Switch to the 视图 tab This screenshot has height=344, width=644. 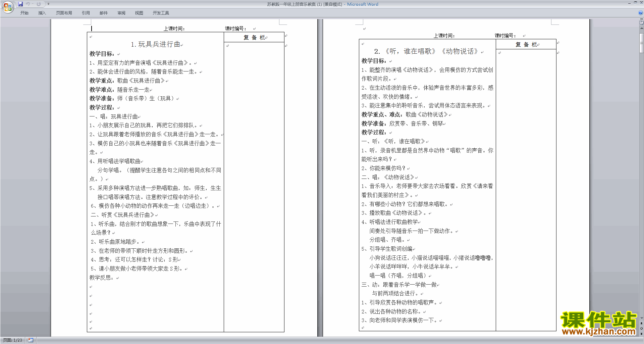[x=139, y=13]
